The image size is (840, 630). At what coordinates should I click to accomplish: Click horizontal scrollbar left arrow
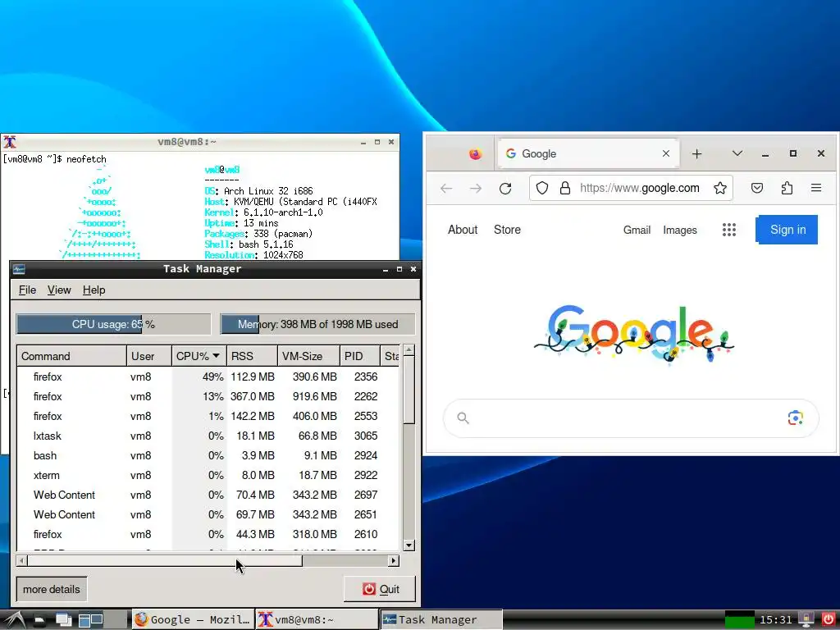(x=22, y=561)
